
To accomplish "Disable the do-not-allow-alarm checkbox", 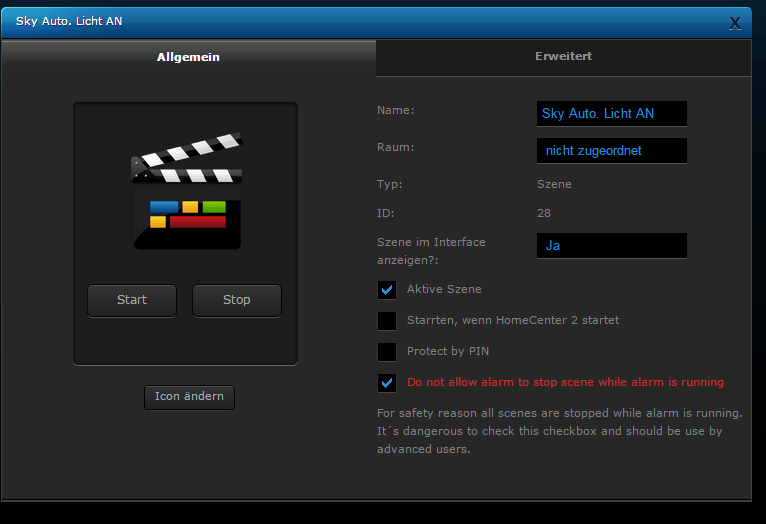I will pyautogui.click(x=387, y=383).
